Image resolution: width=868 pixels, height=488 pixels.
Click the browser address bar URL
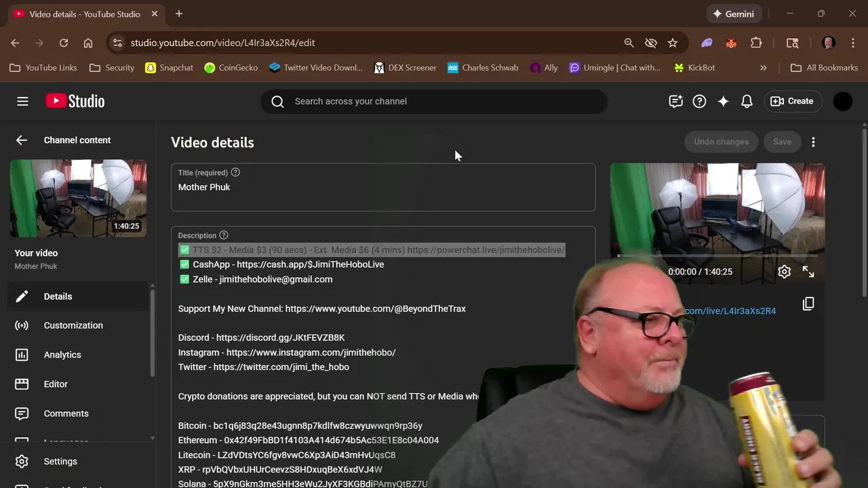tap(222, 43)
